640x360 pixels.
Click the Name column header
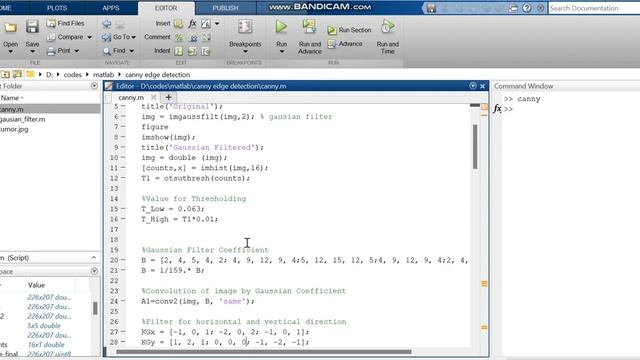click(11, 98)
